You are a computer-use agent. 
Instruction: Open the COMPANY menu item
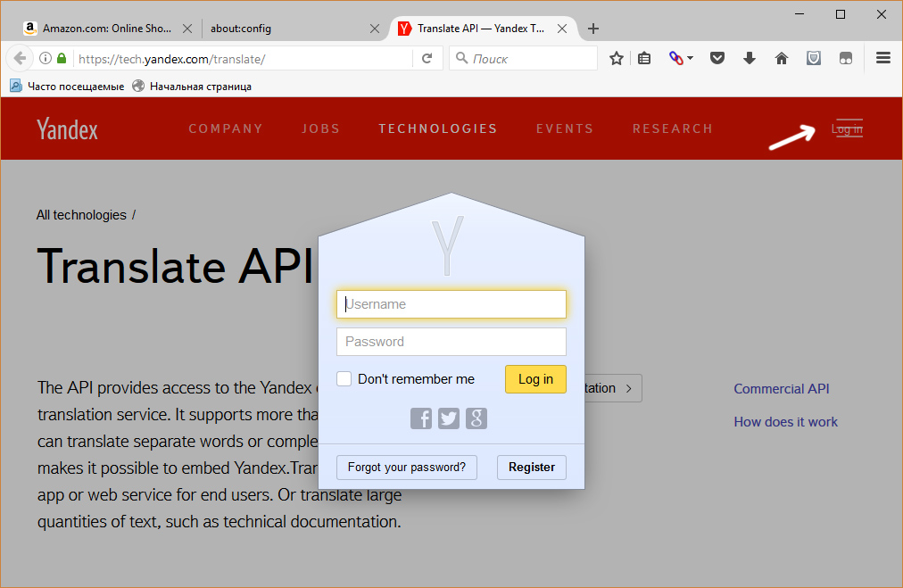[226, 128]
